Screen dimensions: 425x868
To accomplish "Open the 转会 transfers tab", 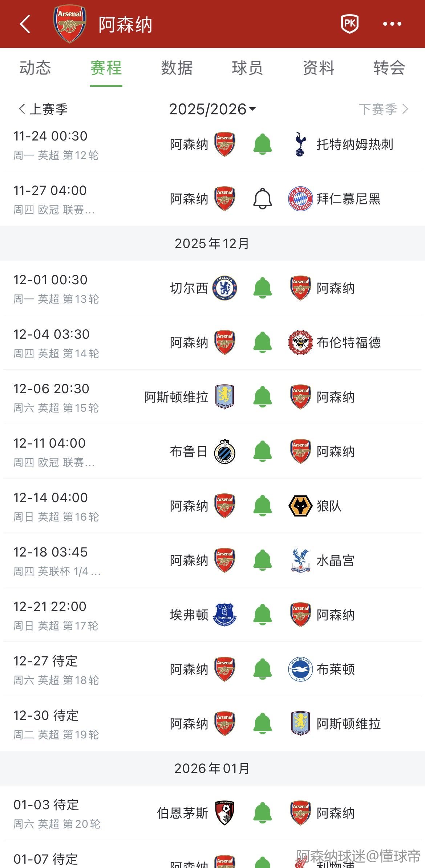I will click(x=389, y=68).
